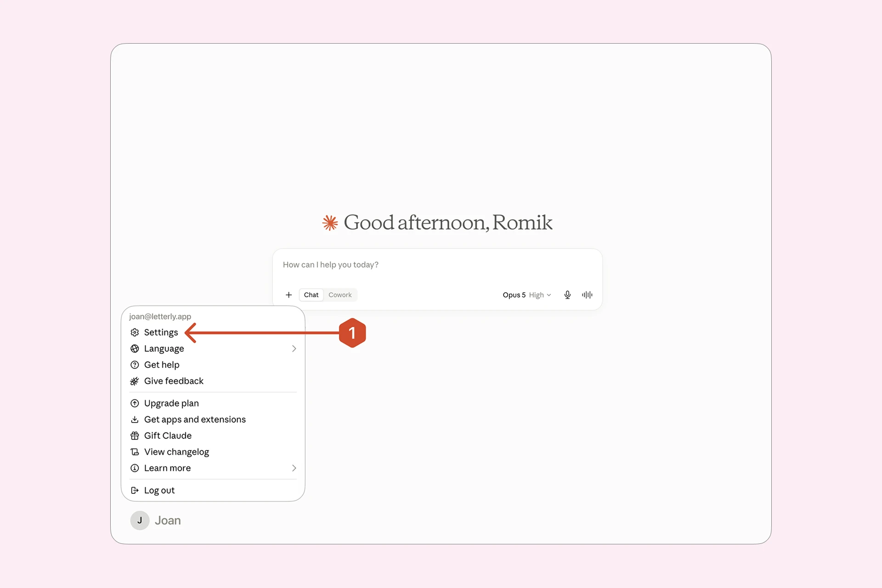Click the Get help question icon
882x588 pixels.
(135, 365)
